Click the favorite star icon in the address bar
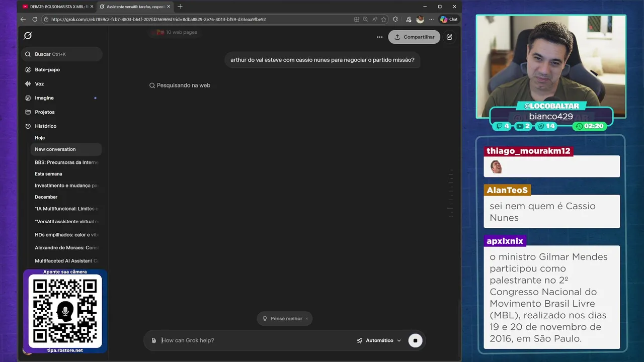The width and height of the screenshot is (644, 362). (384, 20)
